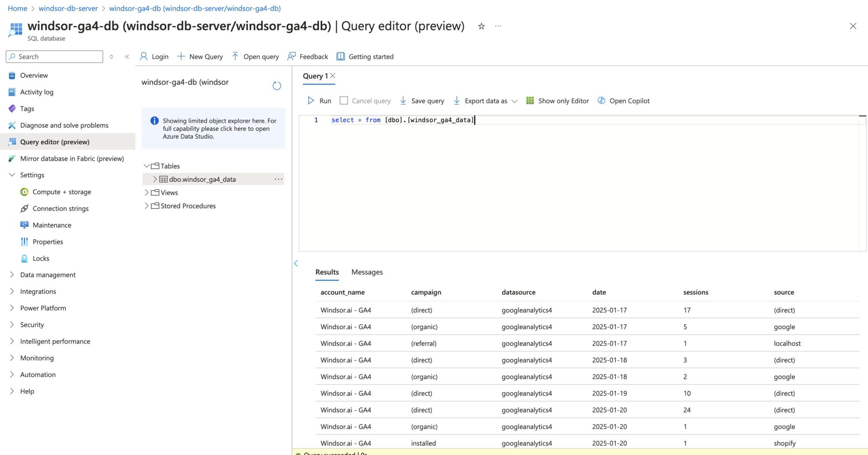Close the Query 1 tab

[x=333, y=76]
